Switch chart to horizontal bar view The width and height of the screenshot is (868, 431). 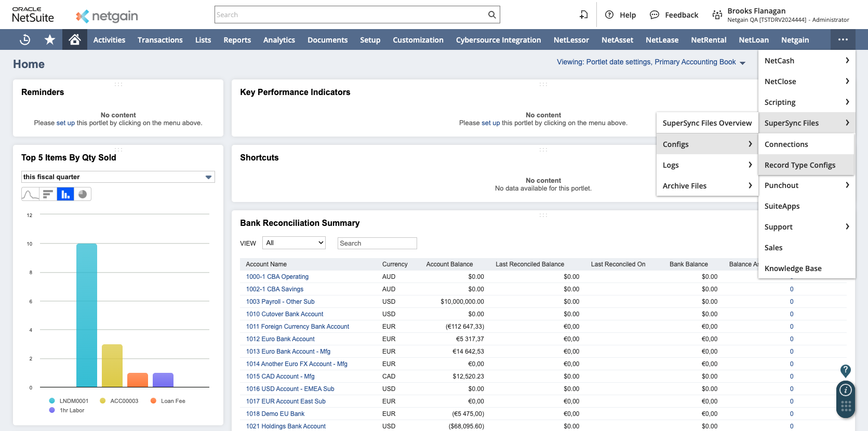pos(48,194)
